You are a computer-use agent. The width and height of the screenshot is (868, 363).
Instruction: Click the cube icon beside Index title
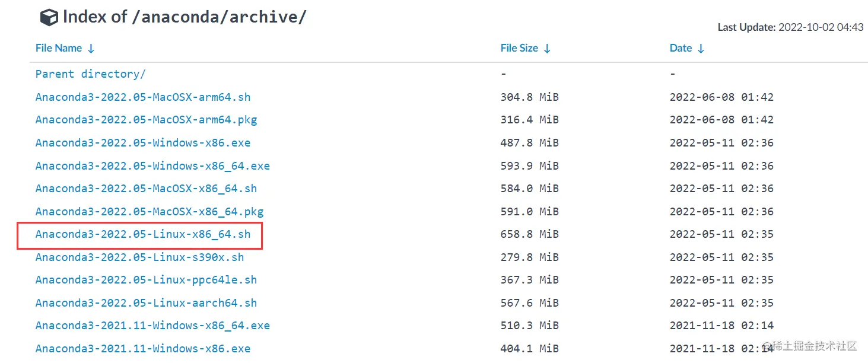[x=49, y=17]
